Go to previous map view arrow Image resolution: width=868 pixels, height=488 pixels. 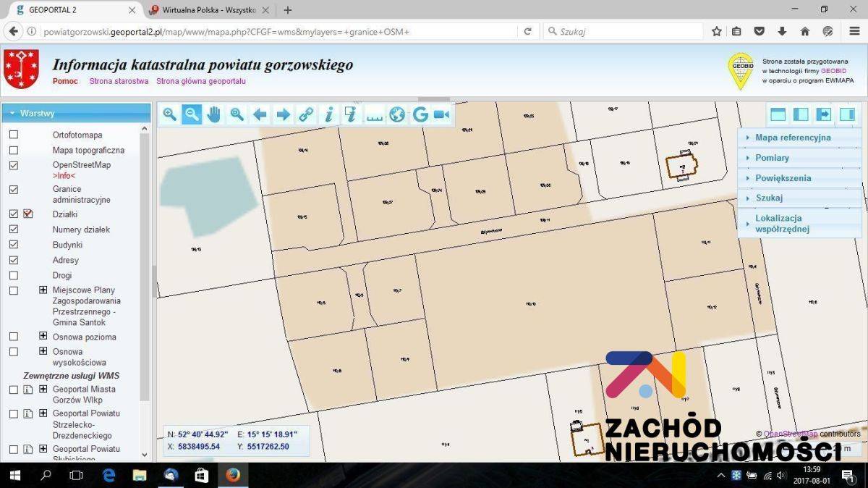coord(260,114)
